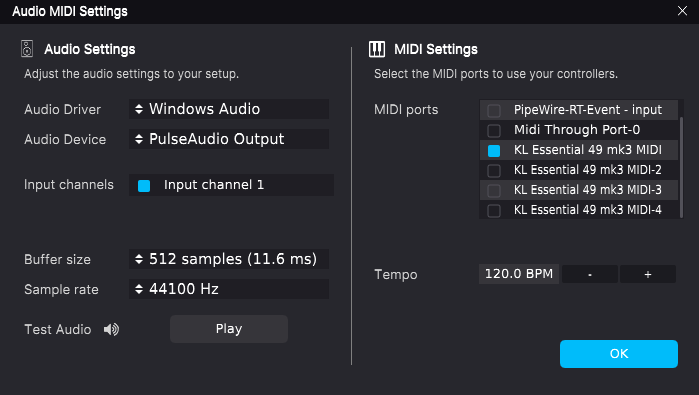The width and height of the screenshot is (699, 395).
Task: Click the Buffer size up-down arrows
Action: (x=139, y=259)
